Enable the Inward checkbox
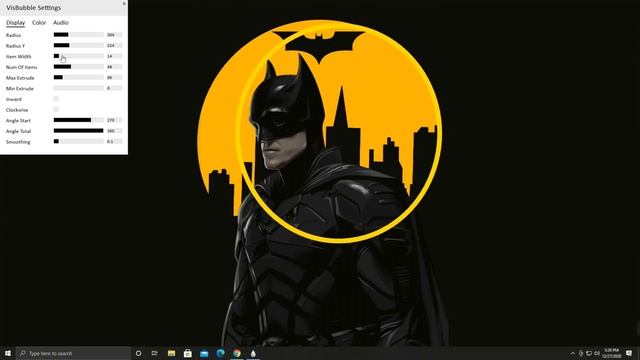The width and height of the screenshot is (640, 360). click(x=56, y=99)
